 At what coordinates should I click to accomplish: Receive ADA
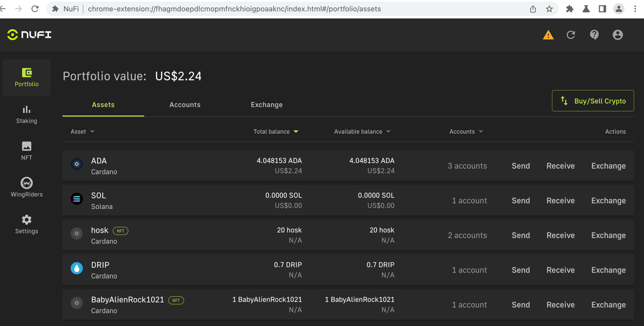(560, 166)
